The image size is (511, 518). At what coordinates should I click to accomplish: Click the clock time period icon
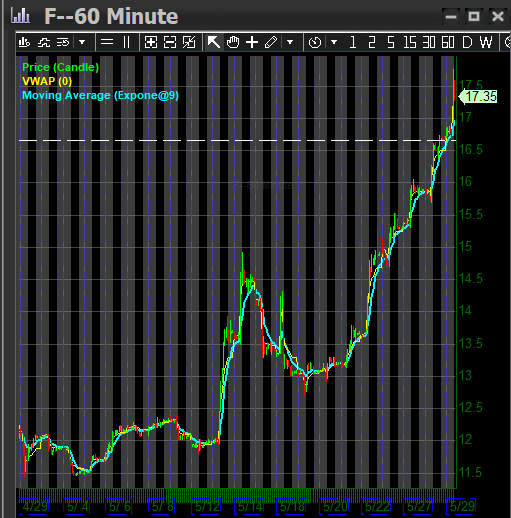pos(315,42)
